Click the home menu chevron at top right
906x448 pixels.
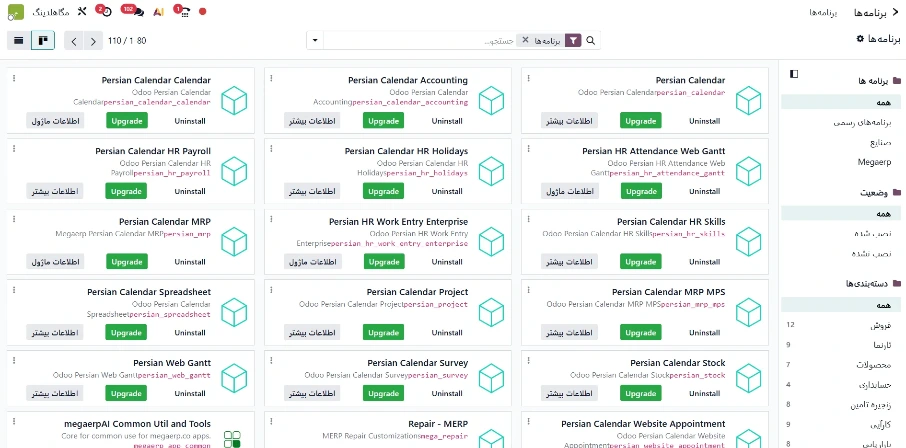pos(896,12)
